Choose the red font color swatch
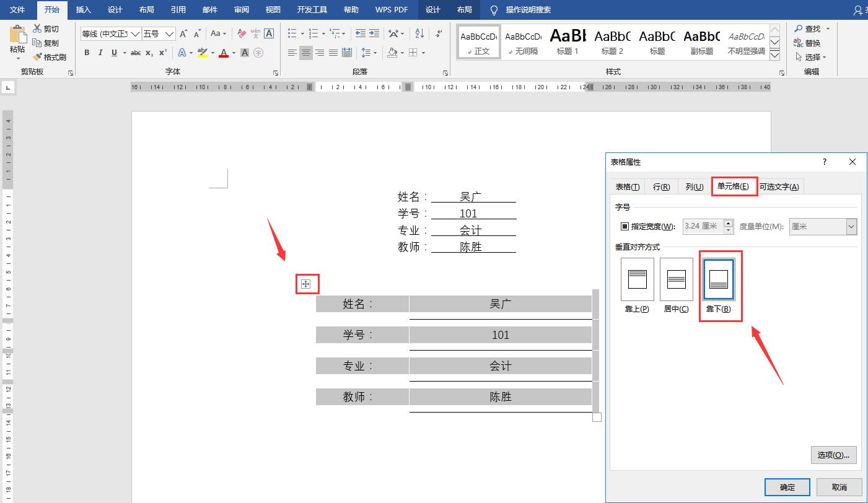This screenshot has width=868, height=503. tap(223, 53)
